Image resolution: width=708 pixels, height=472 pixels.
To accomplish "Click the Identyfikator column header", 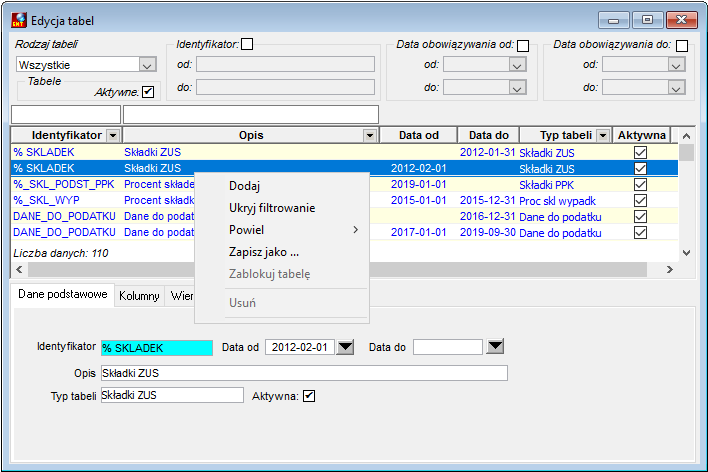I will (x=66, y=136).
